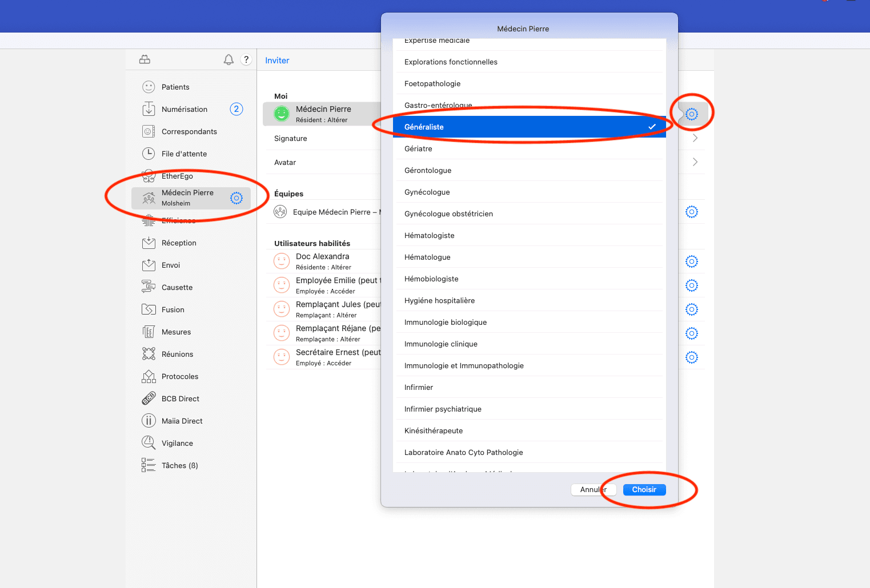Open the Vigilance sidebar item

pos(177,443)
